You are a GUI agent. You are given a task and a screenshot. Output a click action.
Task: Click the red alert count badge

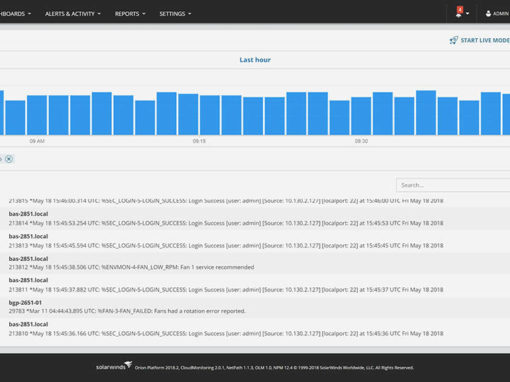pos(460,10)
